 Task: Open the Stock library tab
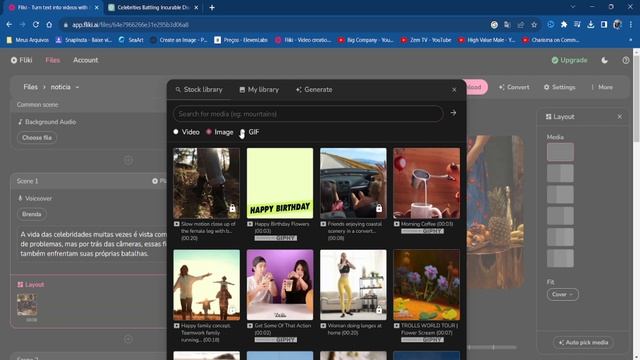(x=199, y=89)
